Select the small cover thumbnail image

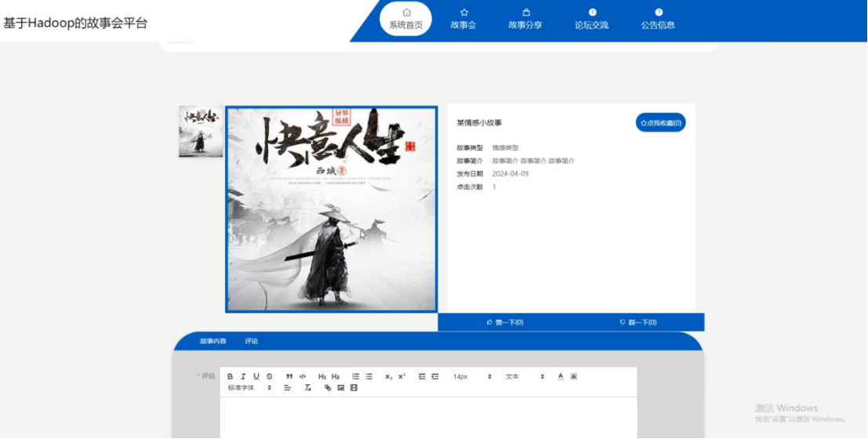tap(201, 131)
